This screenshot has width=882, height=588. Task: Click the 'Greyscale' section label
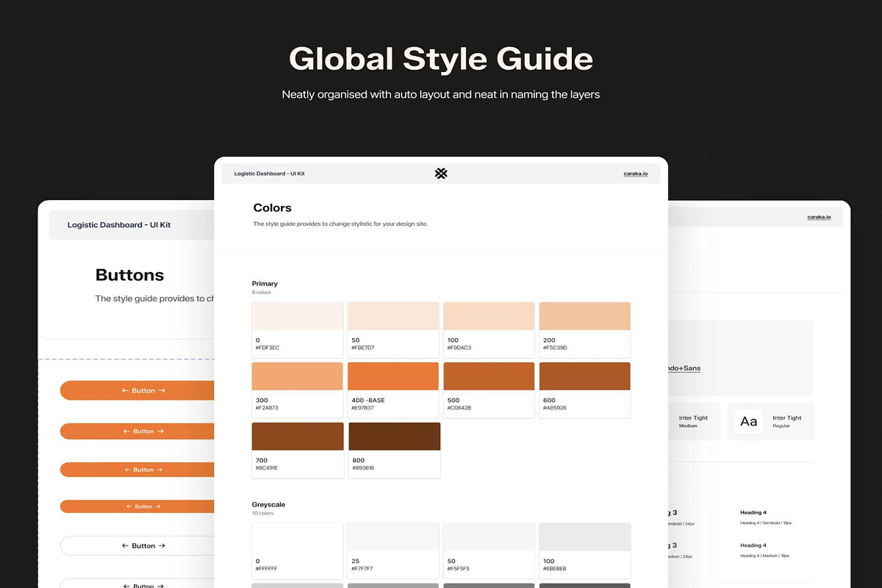268,505
